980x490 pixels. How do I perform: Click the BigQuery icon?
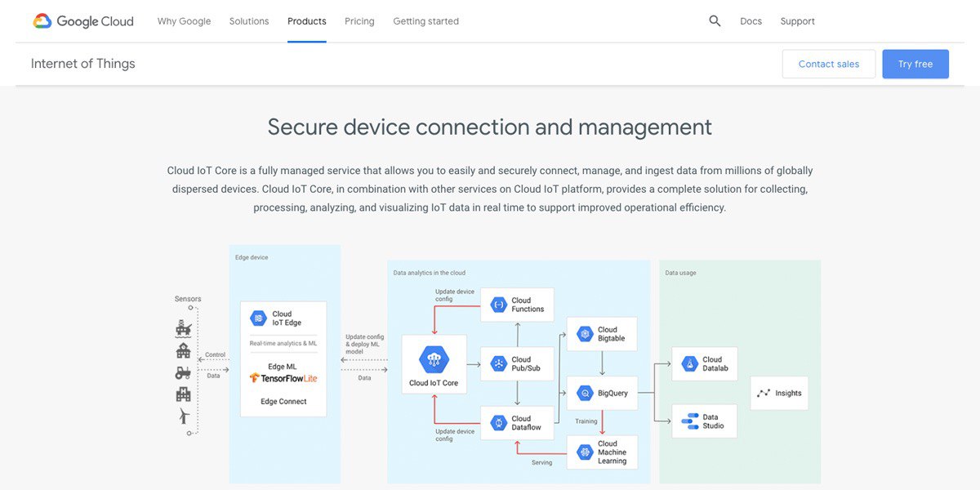tap(584, 393)
